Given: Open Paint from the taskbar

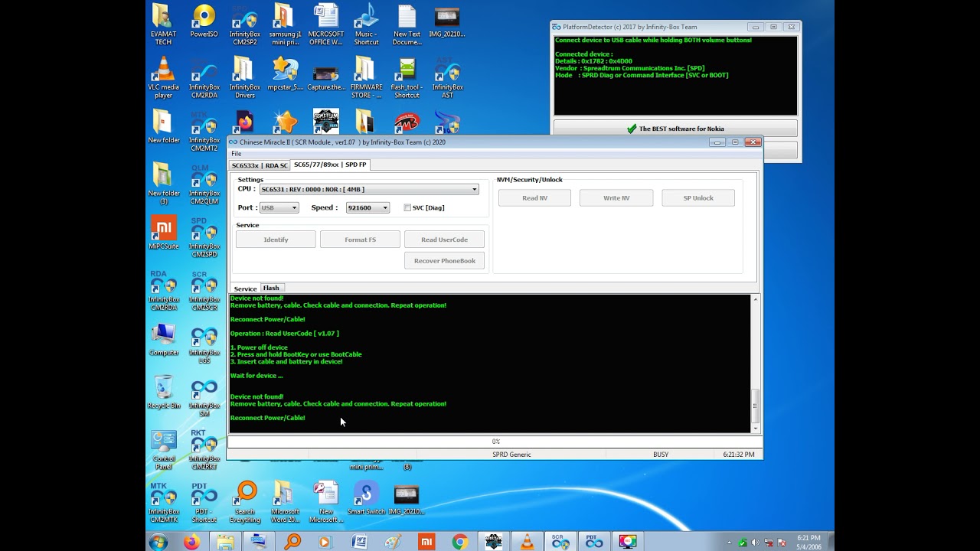Looking at the screenshot, I should click(393, 542).
